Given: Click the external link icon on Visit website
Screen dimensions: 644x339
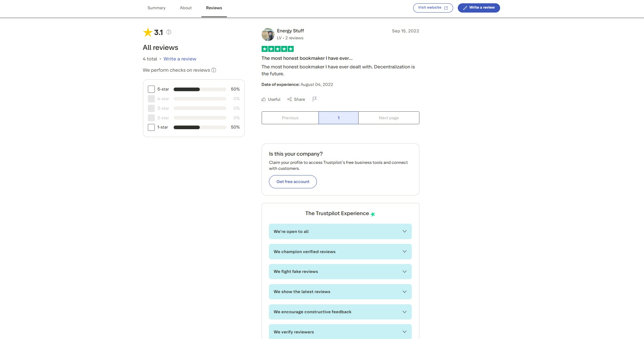Looking at the screenshot, I should pyautogui.click(x=446, y=8).
